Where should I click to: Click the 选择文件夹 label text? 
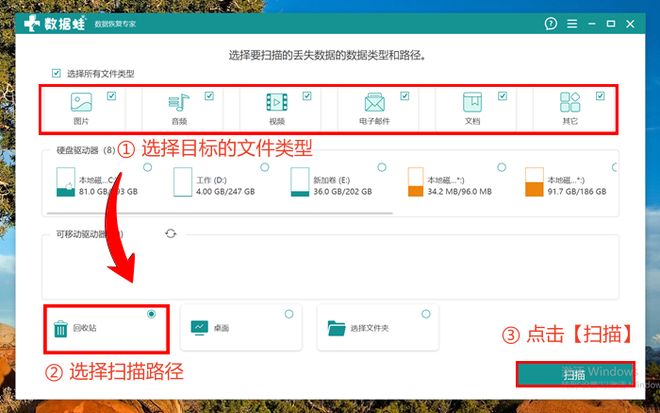pyautogui.click(x=370, y=328)
